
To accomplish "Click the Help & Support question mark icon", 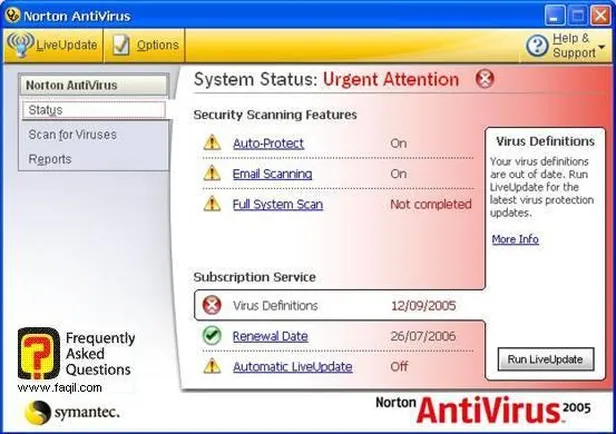I will (x=537, y=46).
